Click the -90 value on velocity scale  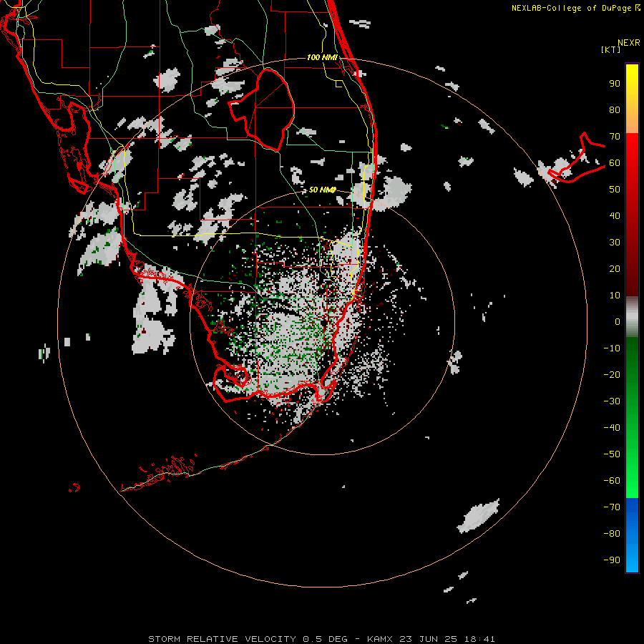tap(612, 560)
